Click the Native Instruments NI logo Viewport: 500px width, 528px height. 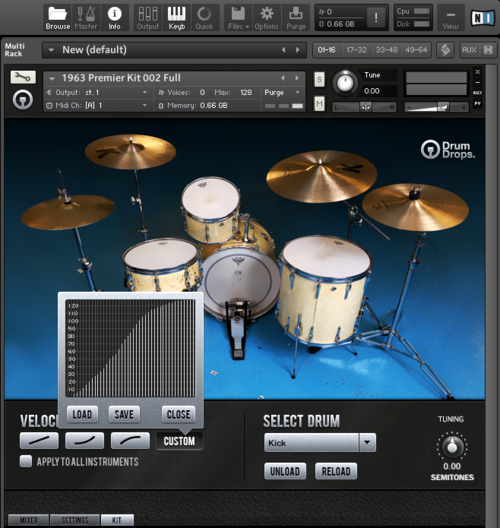pos(483,18)
